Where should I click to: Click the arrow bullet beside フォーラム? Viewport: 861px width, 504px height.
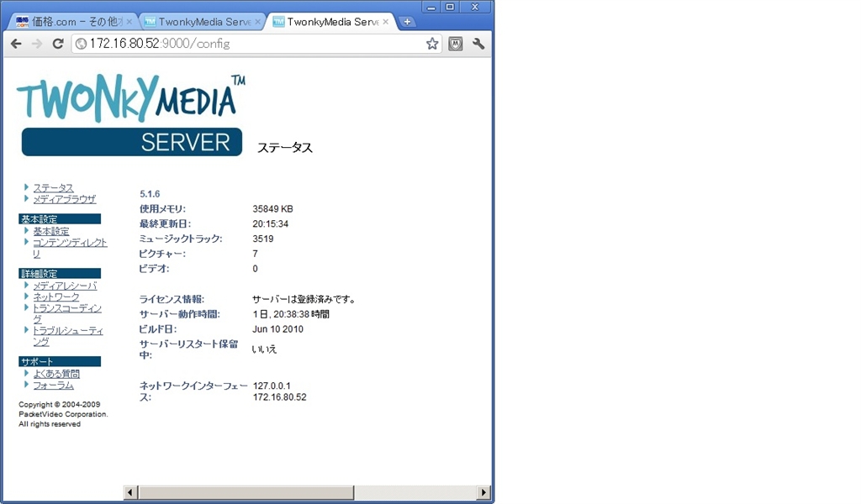26,385
